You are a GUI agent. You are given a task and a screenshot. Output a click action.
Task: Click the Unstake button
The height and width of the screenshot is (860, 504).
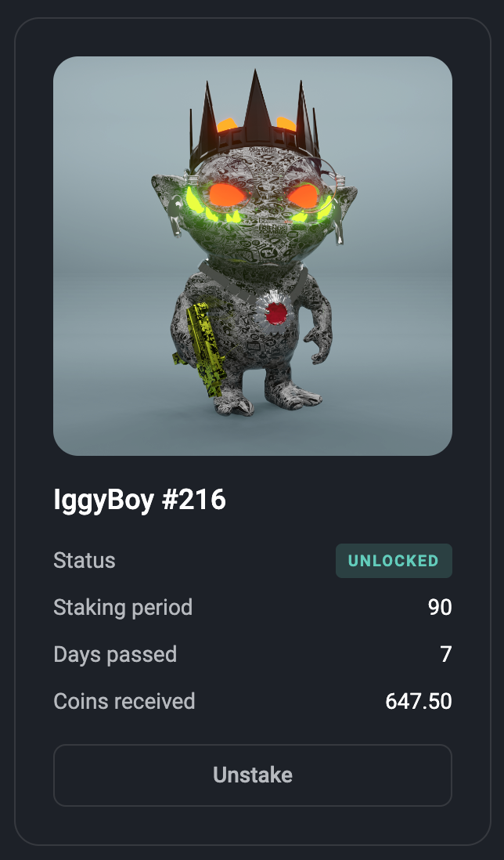(x=253, y=775)
